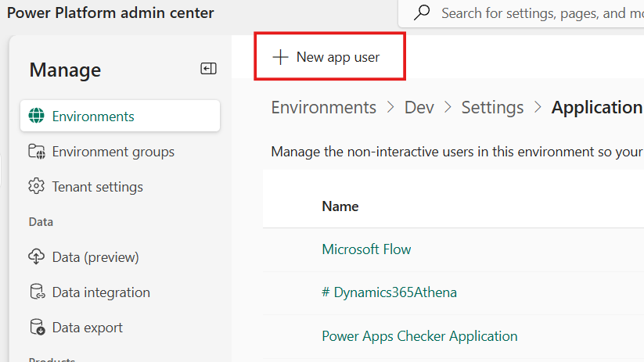Open Data integration page
The height and width of the screenshot is (362, 644).
point(101,292)
